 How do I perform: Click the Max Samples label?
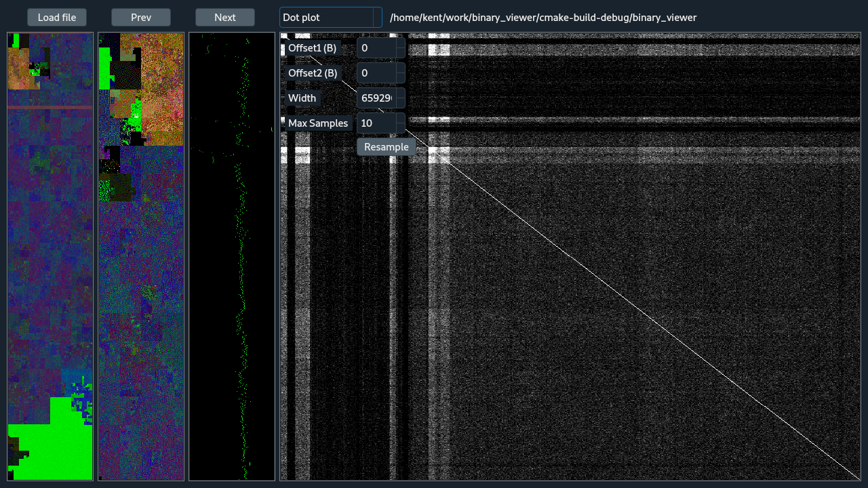coord(318,123)
